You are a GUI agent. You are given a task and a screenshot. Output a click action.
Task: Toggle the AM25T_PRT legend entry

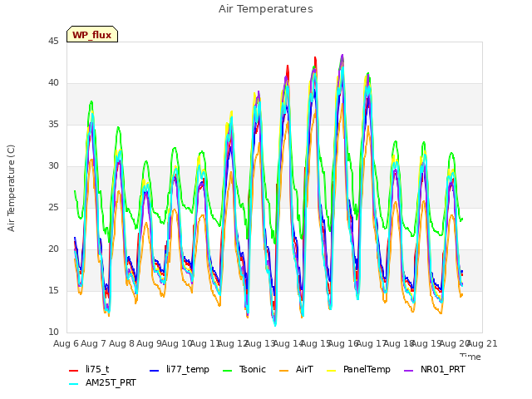pos(102,383)
